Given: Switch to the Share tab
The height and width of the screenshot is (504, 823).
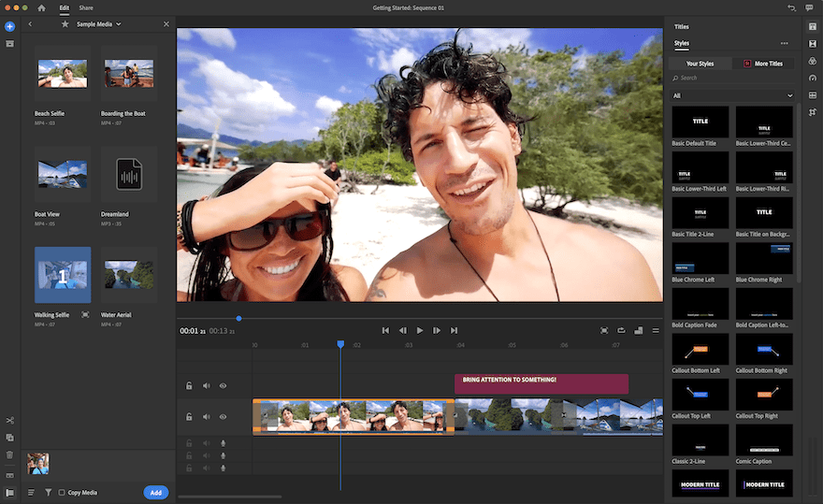Looking at the screenshot, I should point(86,7).
